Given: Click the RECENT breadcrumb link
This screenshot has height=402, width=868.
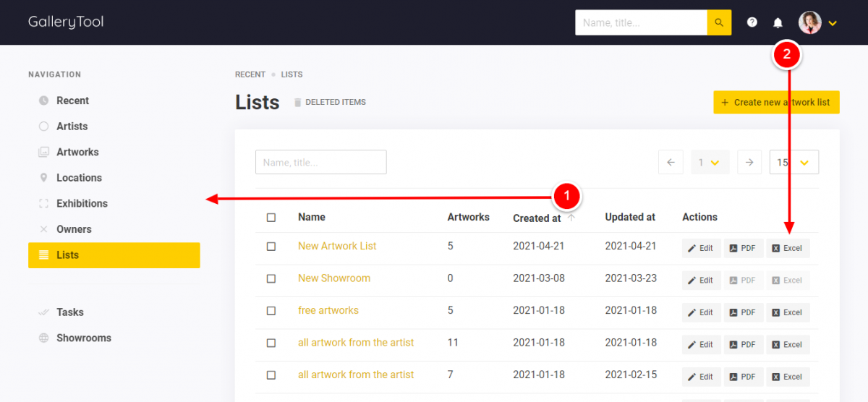Looking at the screenshot, I should pos(250,74).
